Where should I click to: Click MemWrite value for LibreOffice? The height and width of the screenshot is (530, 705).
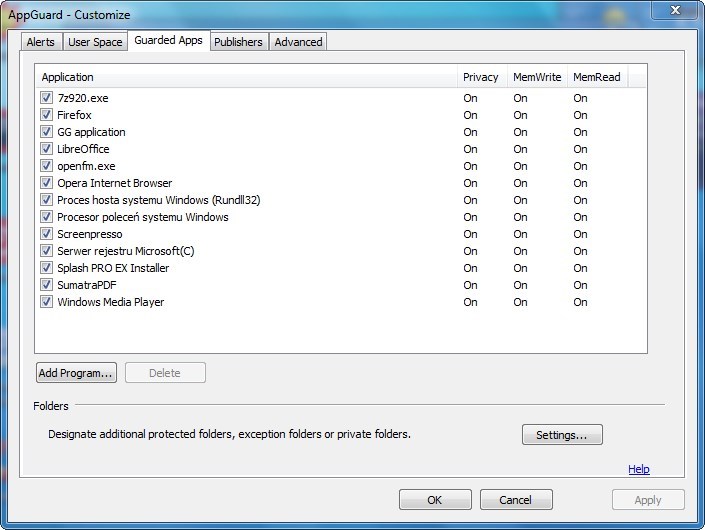520,149
